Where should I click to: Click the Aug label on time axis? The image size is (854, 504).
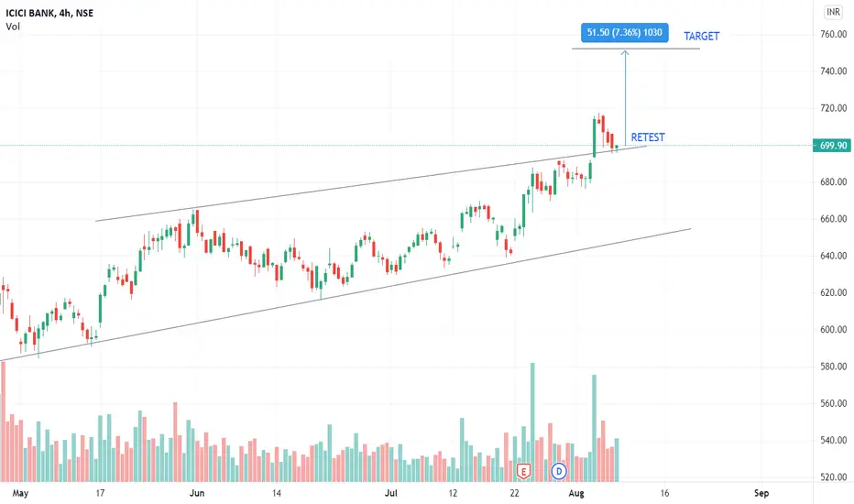pyautogui.click(x=576, y=493)
